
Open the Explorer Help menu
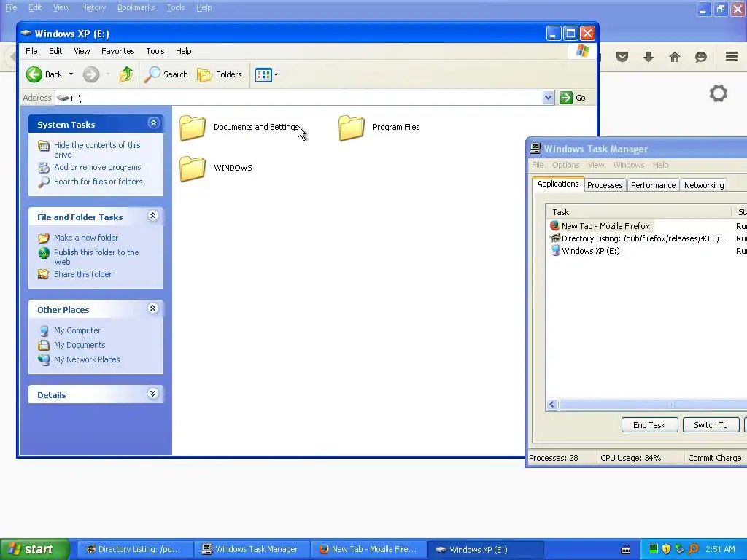tap(183, 51)
